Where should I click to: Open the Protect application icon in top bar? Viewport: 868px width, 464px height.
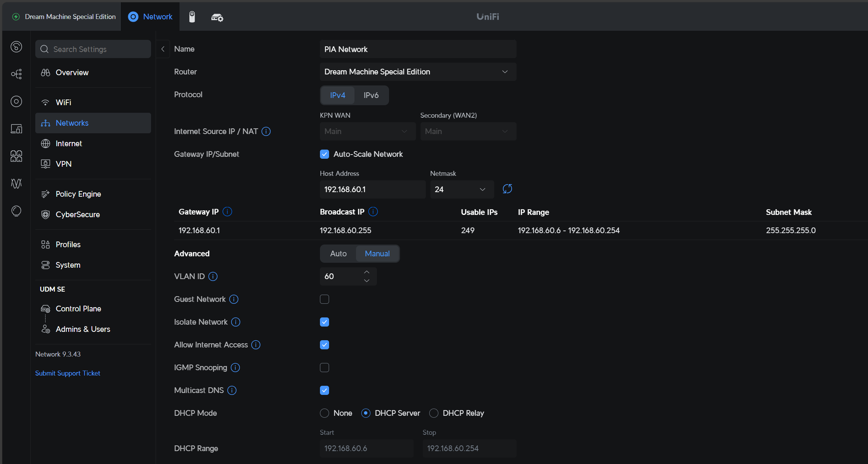(192, 17)
